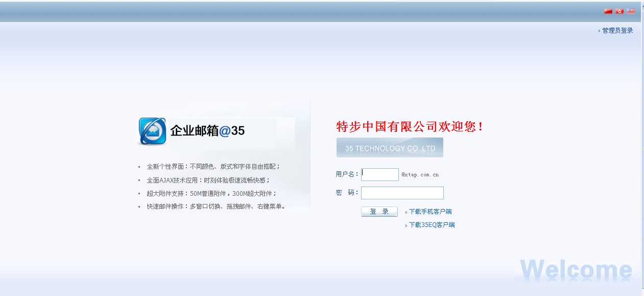
Task: Click the arrow beside 下载手机客户端
Action: click(406, 212)
